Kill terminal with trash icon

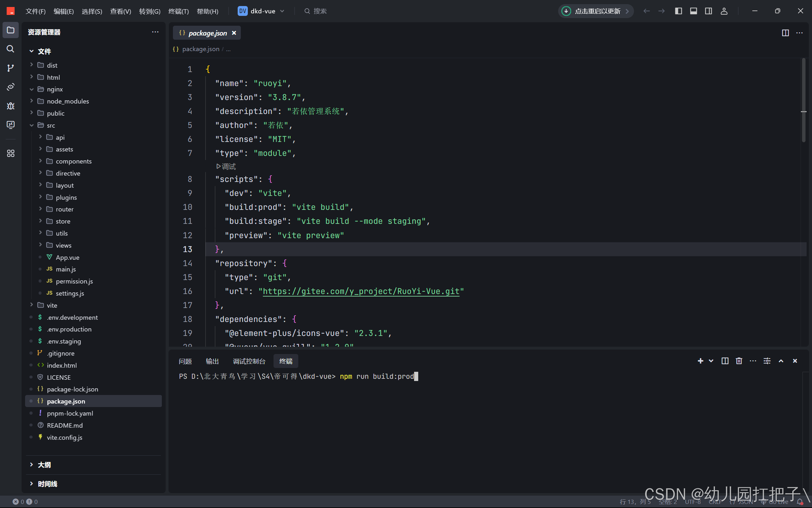click(739, 361)
